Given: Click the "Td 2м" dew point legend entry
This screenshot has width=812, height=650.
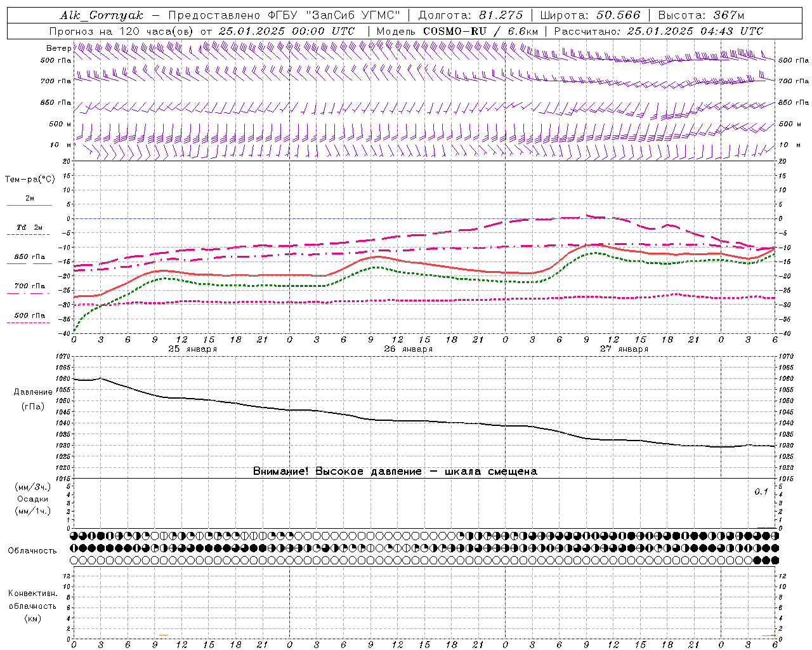Looking at the screenshot, I should click(30, 227).
